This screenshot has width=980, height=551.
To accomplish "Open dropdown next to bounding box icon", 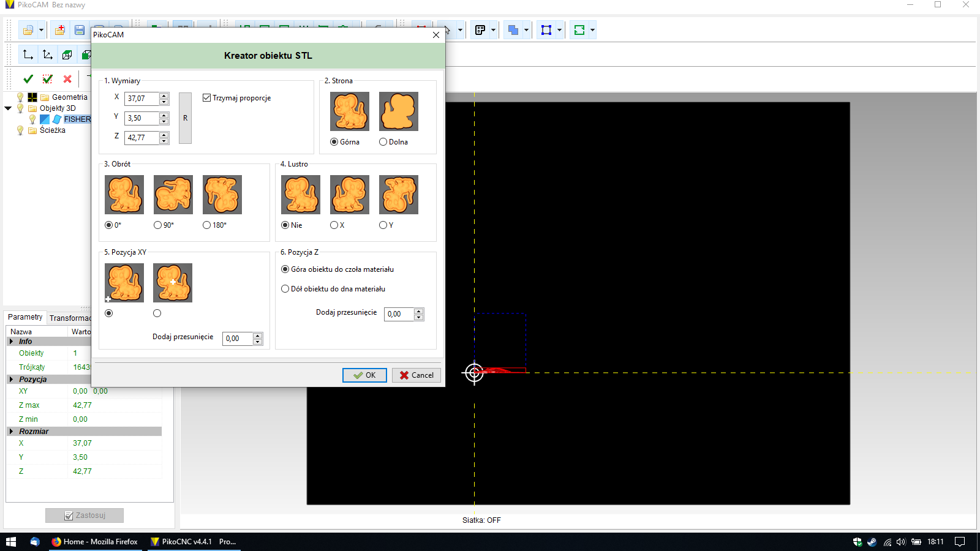I will click(x=559, y=30).
